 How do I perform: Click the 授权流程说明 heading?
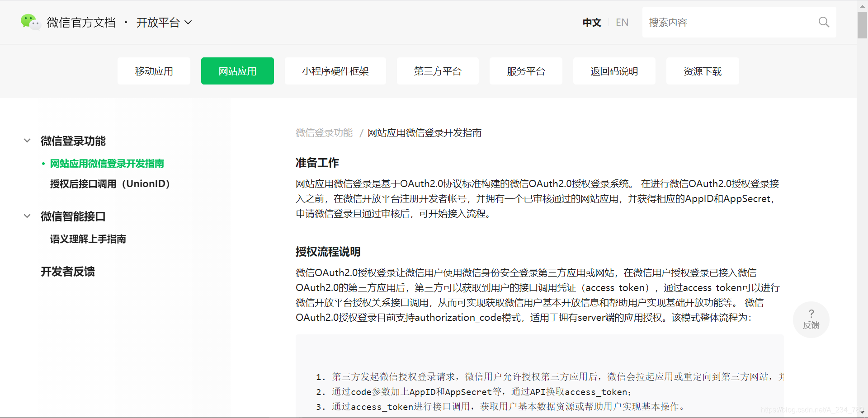328,252
